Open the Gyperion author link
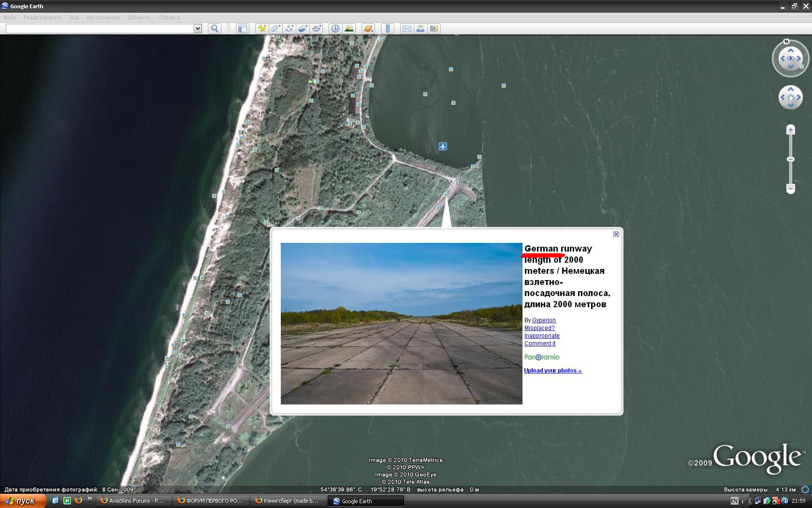 click(x=544, y=320)
